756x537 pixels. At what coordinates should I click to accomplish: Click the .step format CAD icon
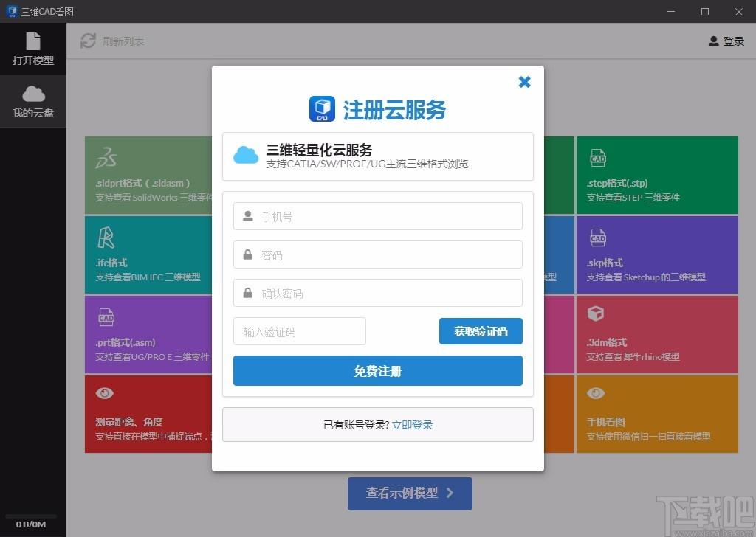tap(597, 158)
